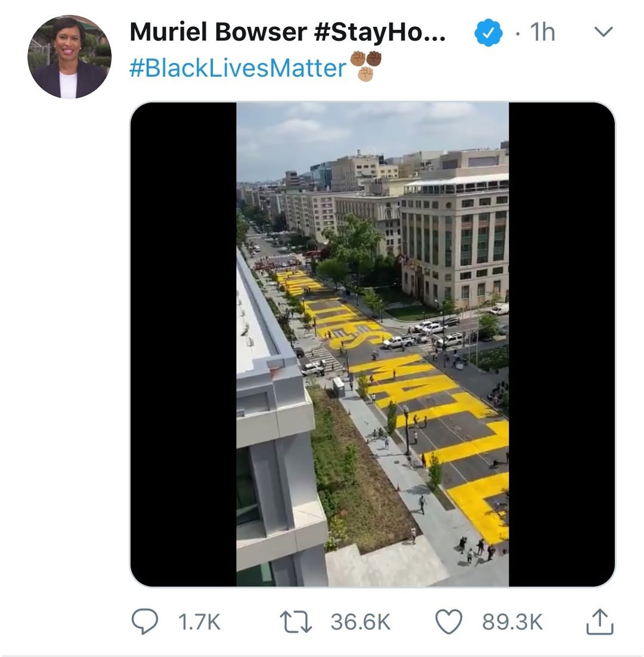This screenshot has width=644, height=657.
Task: Click the light-skinned raised fist emoji
Action: tap(366, 74)
